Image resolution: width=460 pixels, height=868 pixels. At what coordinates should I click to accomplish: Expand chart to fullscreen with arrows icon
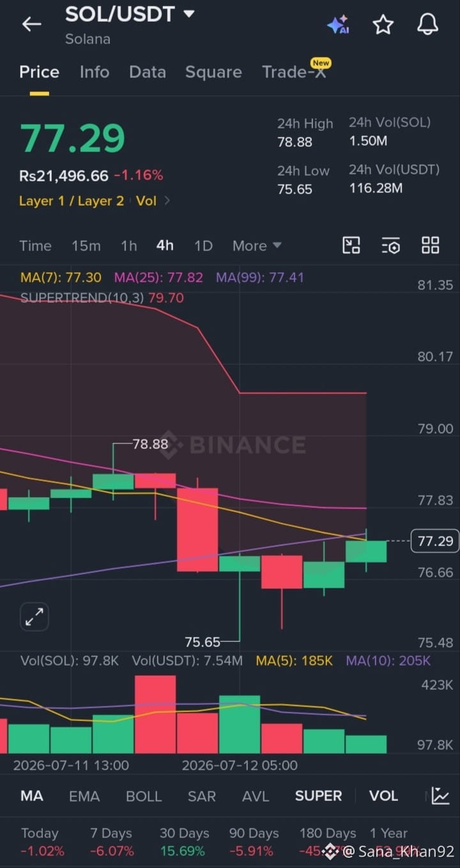point(34,617)
